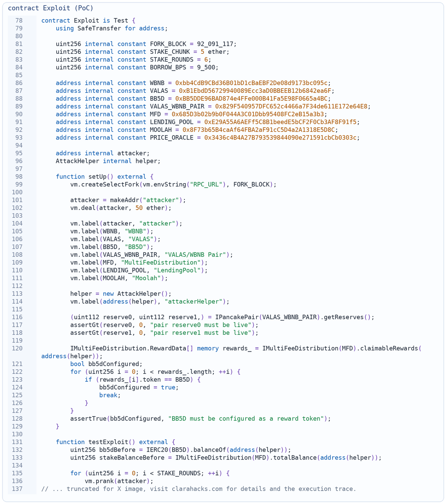
Task: Click the vm.deal(attacker, 50 ether) line
Action: tap(121, 208)
